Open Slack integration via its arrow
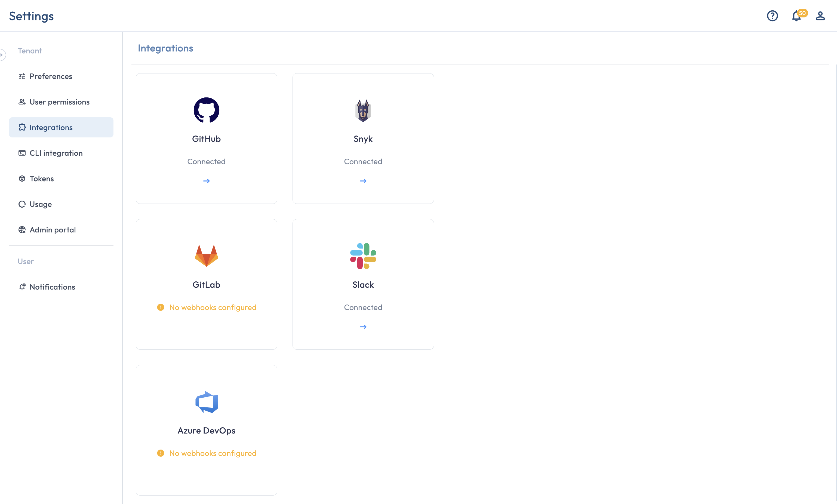The height and width of the screenshot is (504, 837). (x=363, y=327)
